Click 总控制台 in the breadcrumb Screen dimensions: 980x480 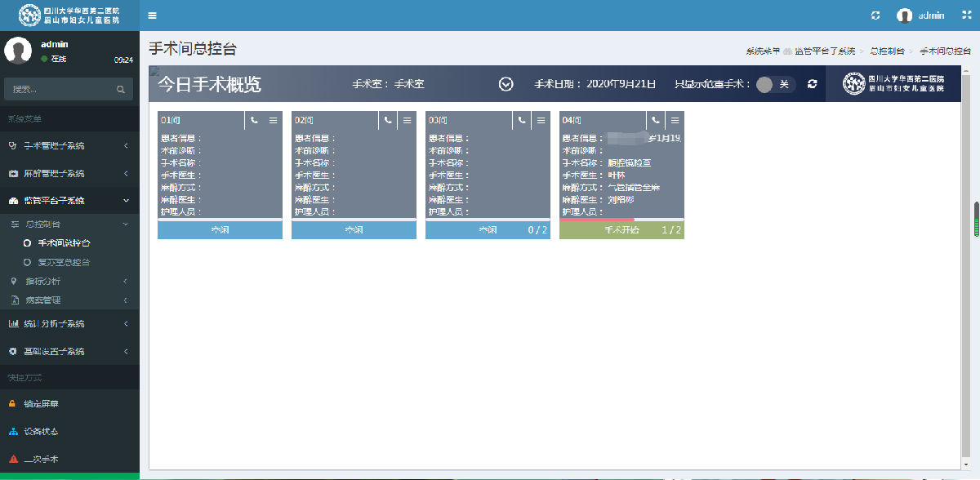[887, 51]
